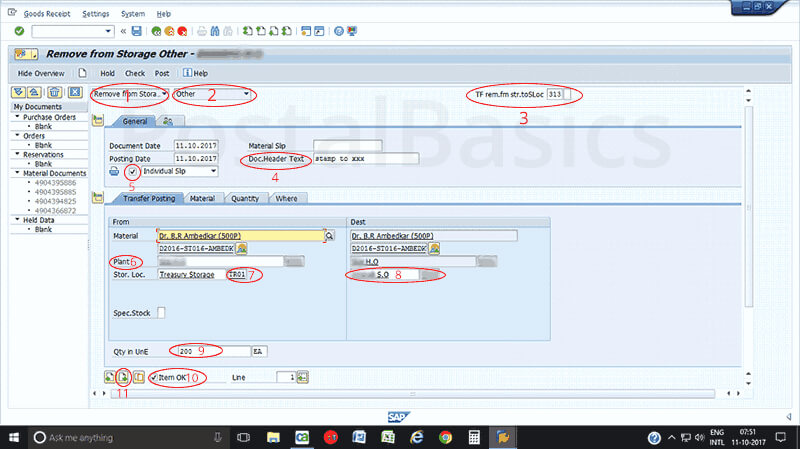Open the Chrome icon in the taskbar
800x449 pixels.
[445, 438]
